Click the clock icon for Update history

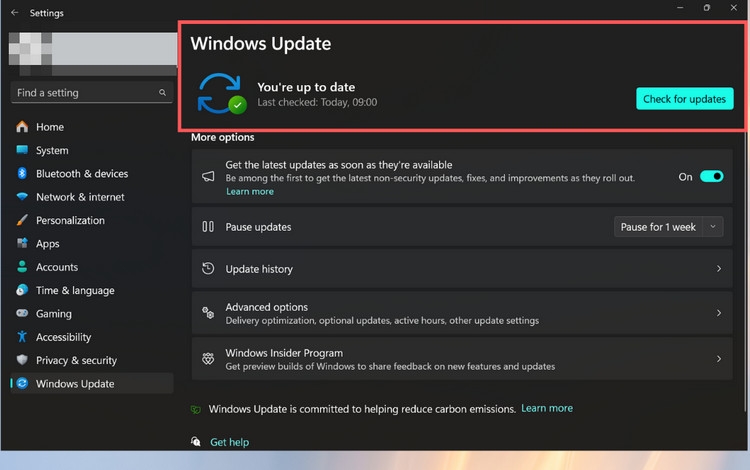click(208, 268)
